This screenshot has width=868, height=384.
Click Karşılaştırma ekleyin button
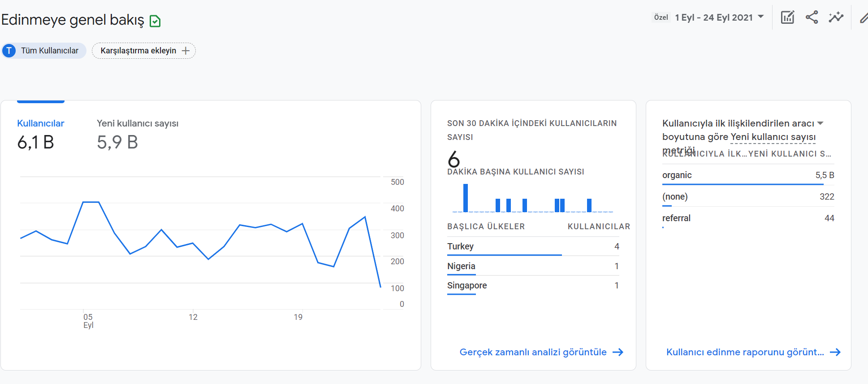tap(144, 51)
